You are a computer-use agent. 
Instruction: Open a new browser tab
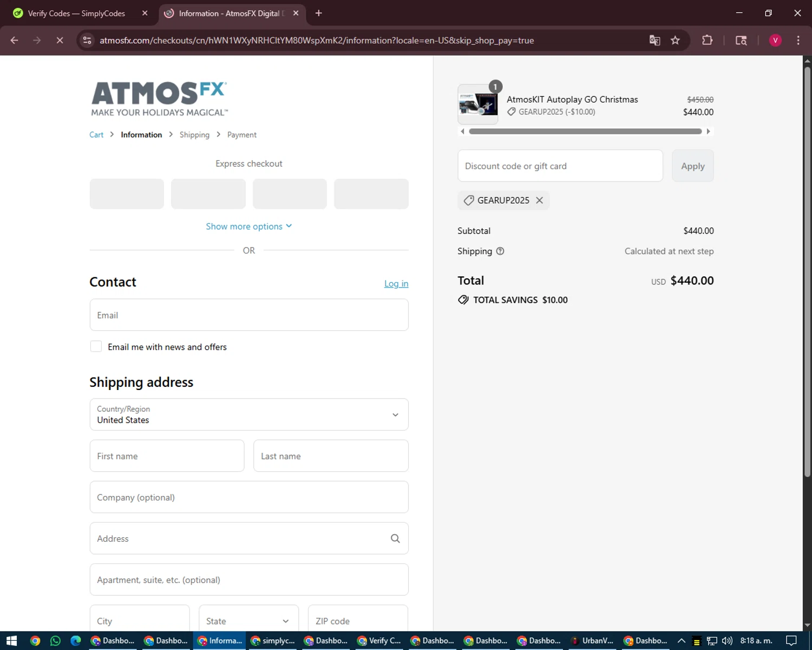click(x=319, y=13)
